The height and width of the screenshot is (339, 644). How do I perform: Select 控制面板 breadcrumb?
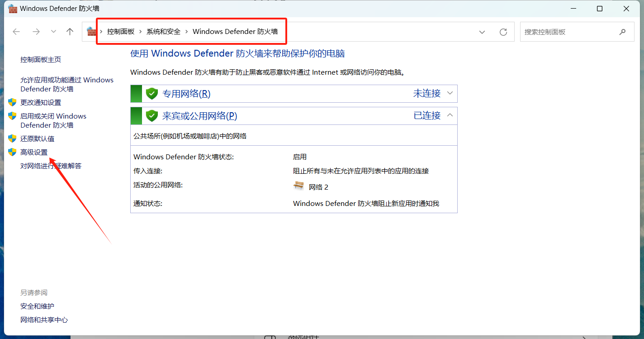tap(121, 32)
